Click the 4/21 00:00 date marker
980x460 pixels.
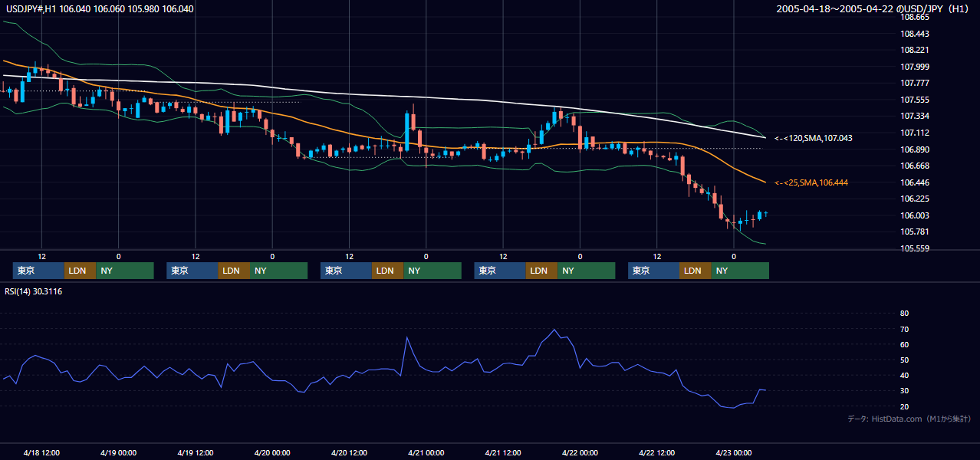tap(426, 452)
